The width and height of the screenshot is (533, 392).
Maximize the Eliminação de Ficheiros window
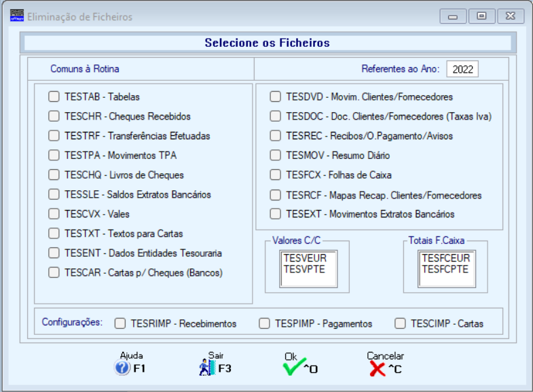point(481,16)
